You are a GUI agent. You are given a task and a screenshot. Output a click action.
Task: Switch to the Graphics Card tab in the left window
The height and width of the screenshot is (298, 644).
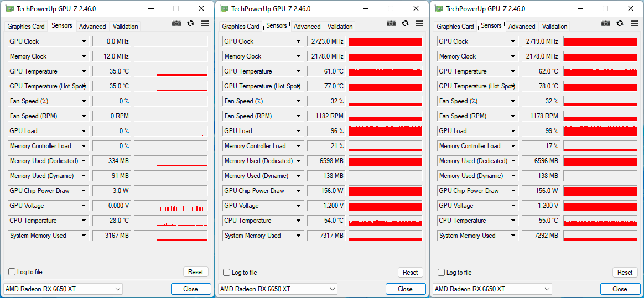[26, 27]
